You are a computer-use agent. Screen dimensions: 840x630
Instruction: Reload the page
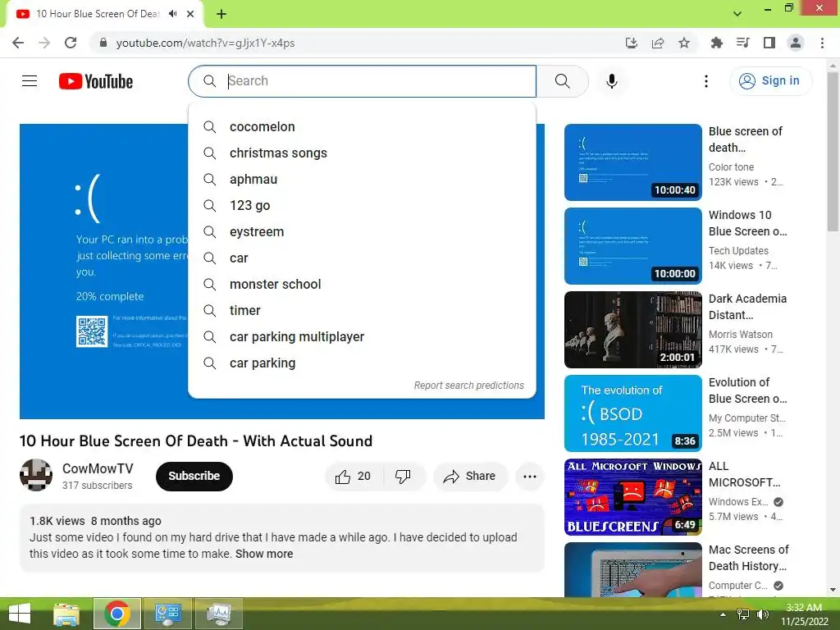tap(71, 43)
